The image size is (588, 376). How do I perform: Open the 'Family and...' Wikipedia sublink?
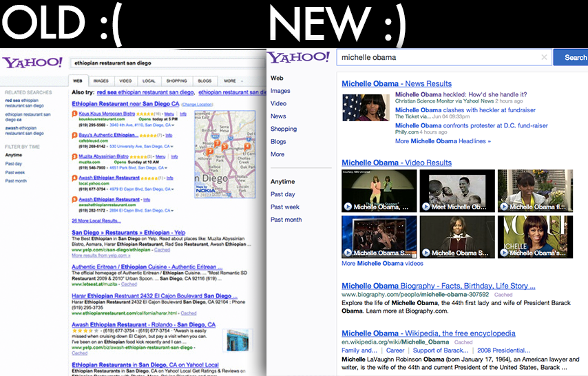pos(359,351)
